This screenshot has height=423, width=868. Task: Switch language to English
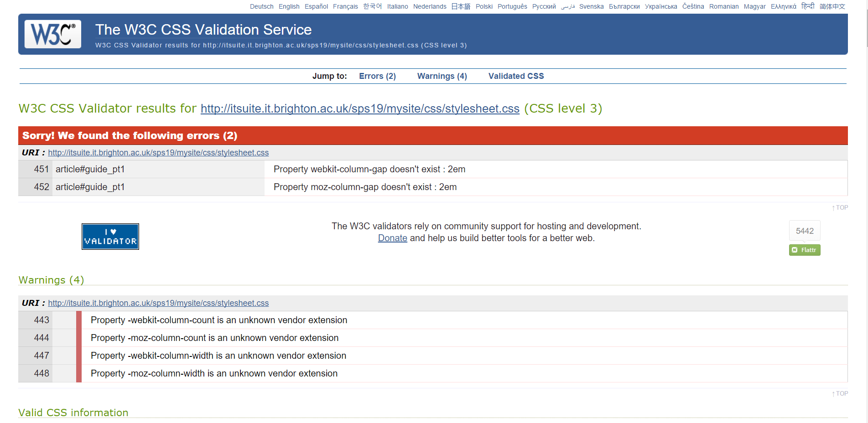point(289,6)
